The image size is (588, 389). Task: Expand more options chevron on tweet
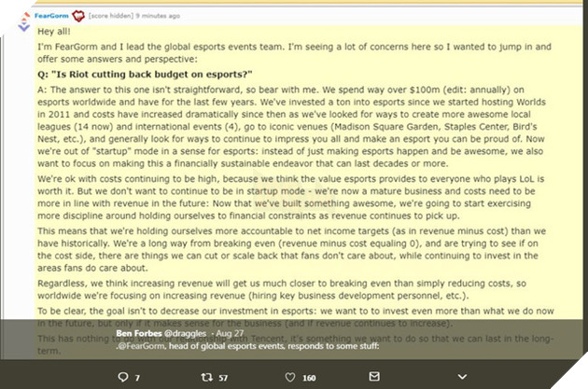[462, 377]
